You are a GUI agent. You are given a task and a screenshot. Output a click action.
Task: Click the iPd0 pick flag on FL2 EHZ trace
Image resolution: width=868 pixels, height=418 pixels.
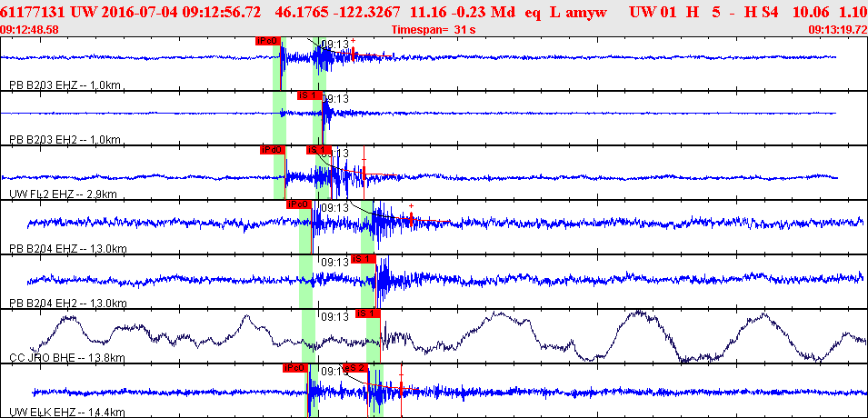273,150
